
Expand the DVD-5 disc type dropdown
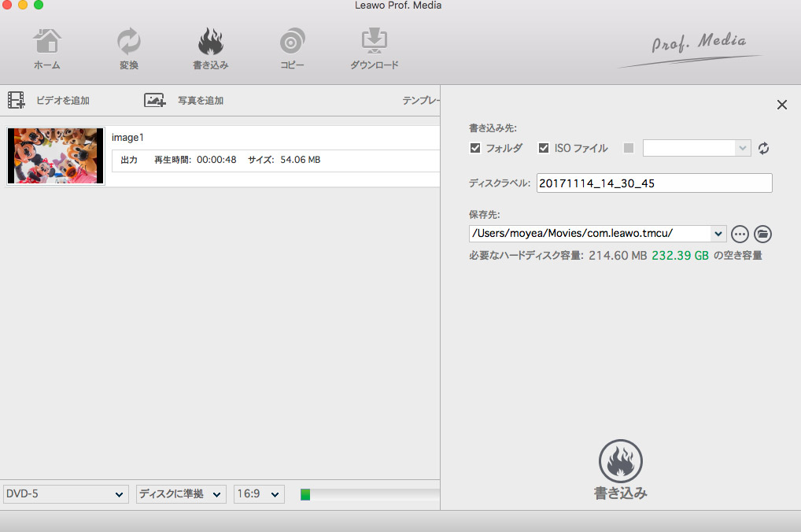point(65,494)
